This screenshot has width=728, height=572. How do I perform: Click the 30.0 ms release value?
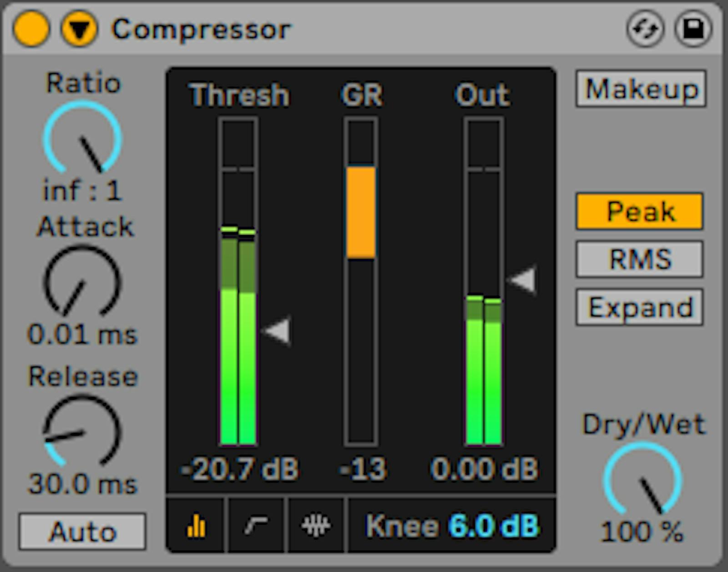tap(82, 484)
